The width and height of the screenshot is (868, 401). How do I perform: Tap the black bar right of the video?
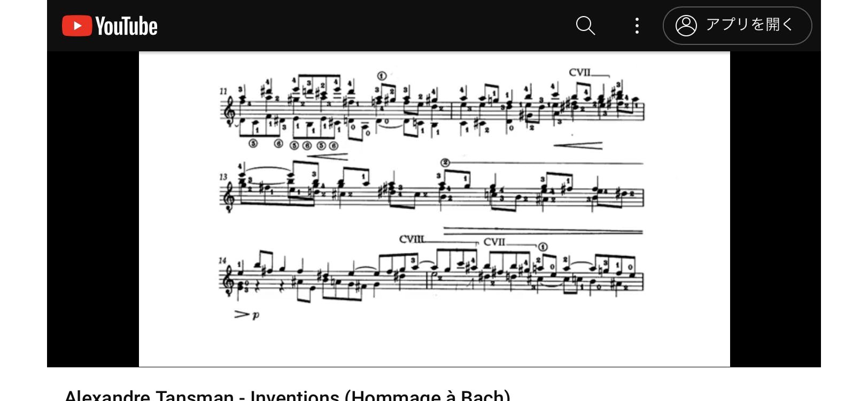click(776, 209)
